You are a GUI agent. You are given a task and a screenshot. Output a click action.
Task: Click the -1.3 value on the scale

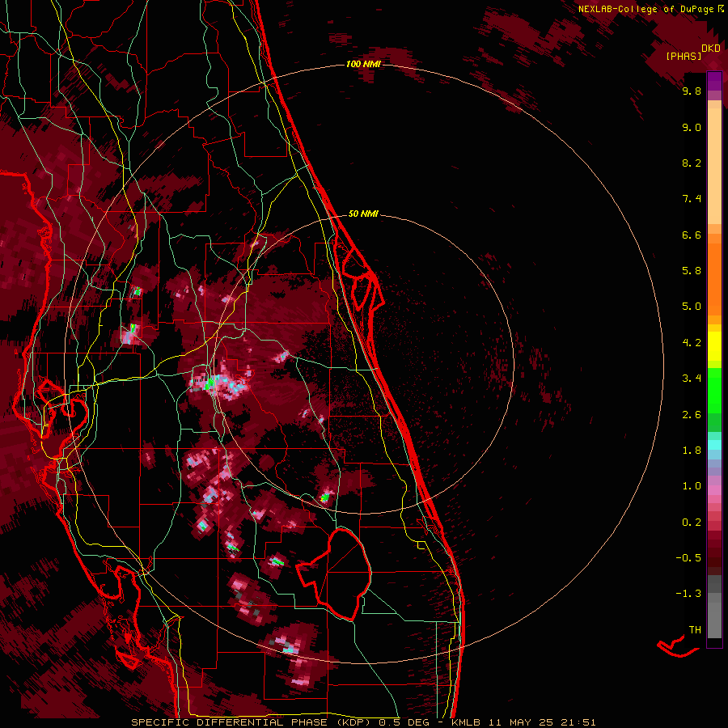pos(688,594)
